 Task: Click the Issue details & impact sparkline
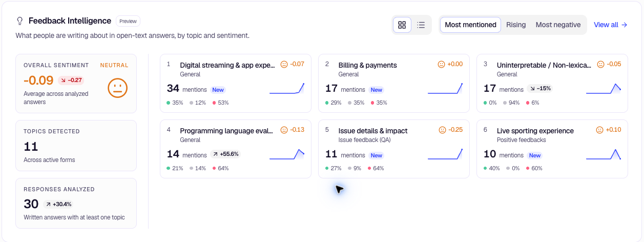[445, 154]
